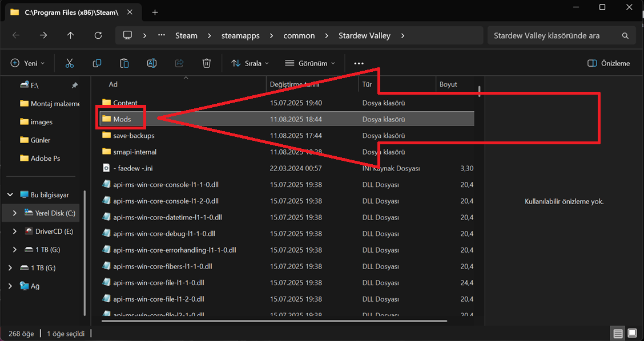Expand DriverCD (E:) in sidebar
The image size is (644, 341).
15,232
